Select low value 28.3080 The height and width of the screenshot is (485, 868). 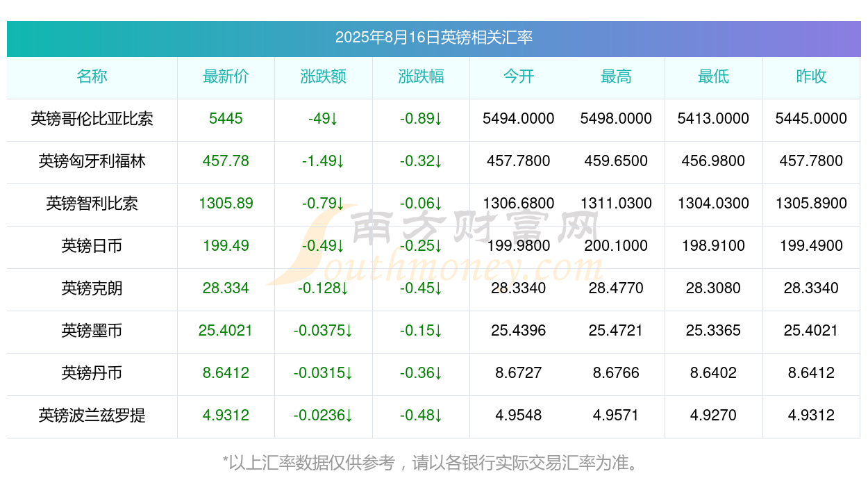coord(714,288)
